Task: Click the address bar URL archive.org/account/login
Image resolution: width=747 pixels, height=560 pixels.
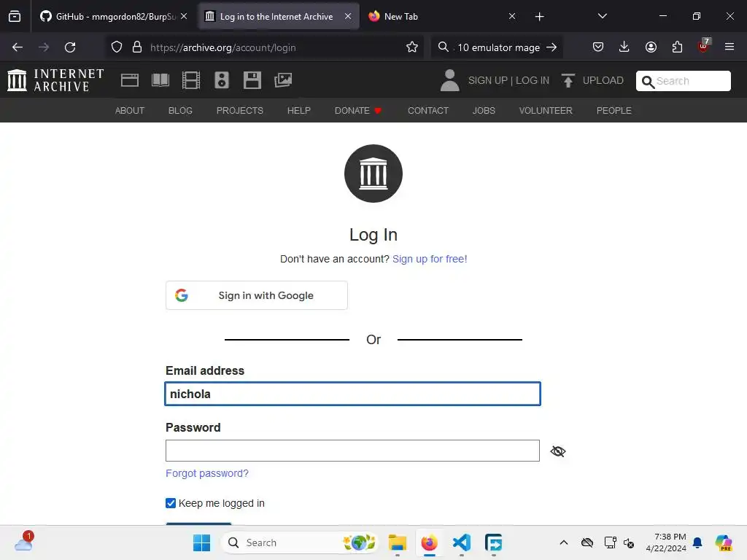Action: [x=223, y=47]
